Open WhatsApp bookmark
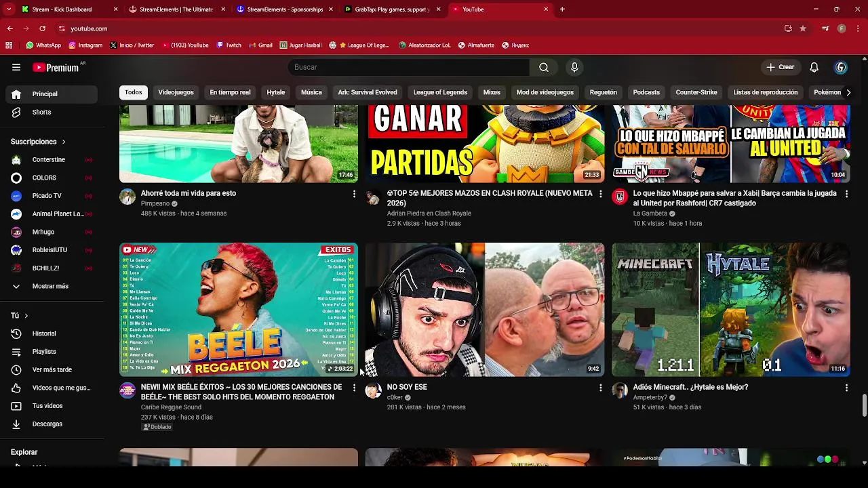Image resolution: width=868 pixels, height=488 pixels. [x=43, y=45]
